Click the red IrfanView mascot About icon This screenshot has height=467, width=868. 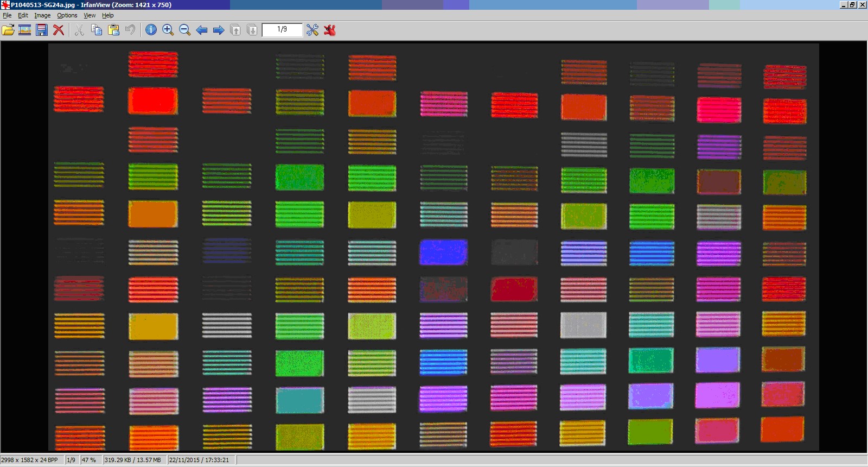point(330,30)
